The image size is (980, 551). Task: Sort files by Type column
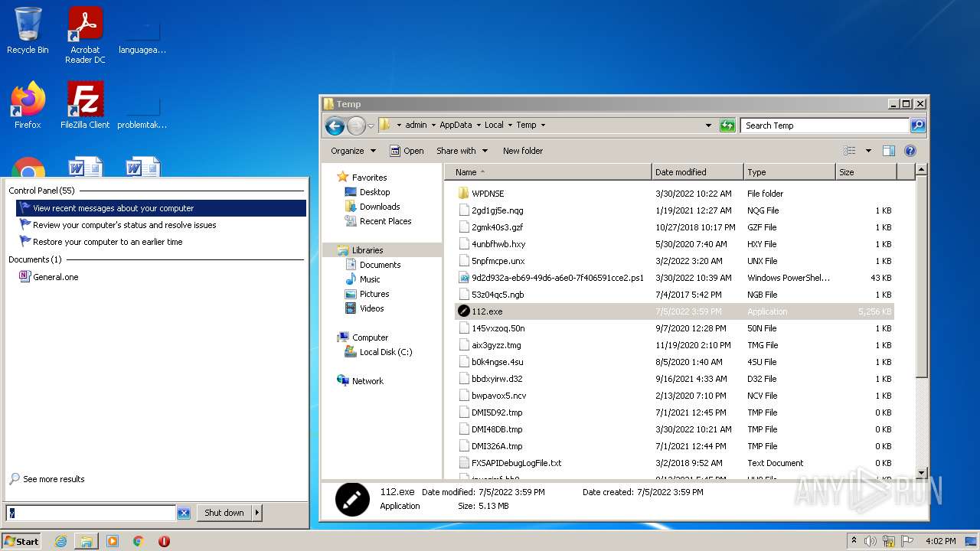coord(789,172)
